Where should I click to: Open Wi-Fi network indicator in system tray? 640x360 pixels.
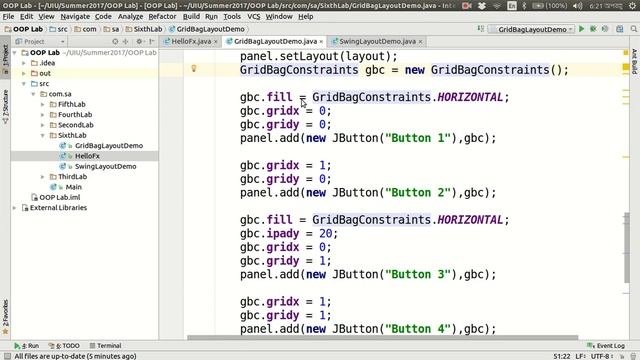pyautogui.click(x=497, y=6)
